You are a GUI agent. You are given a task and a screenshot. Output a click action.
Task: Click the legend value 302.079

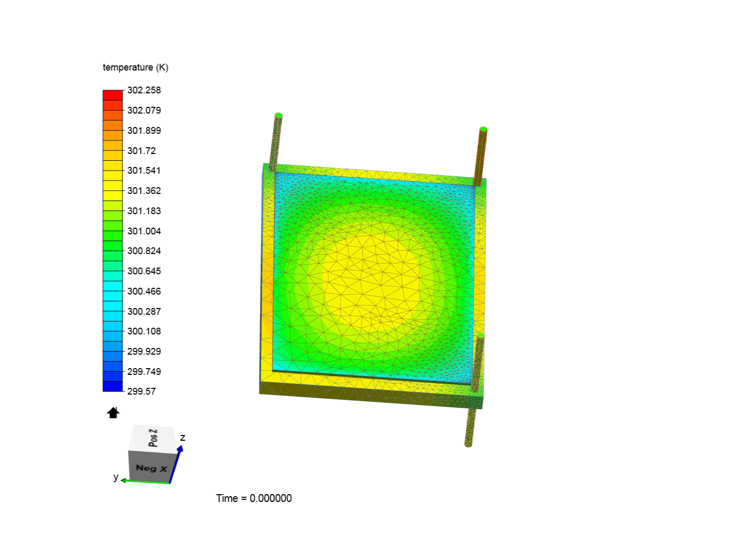144,110
